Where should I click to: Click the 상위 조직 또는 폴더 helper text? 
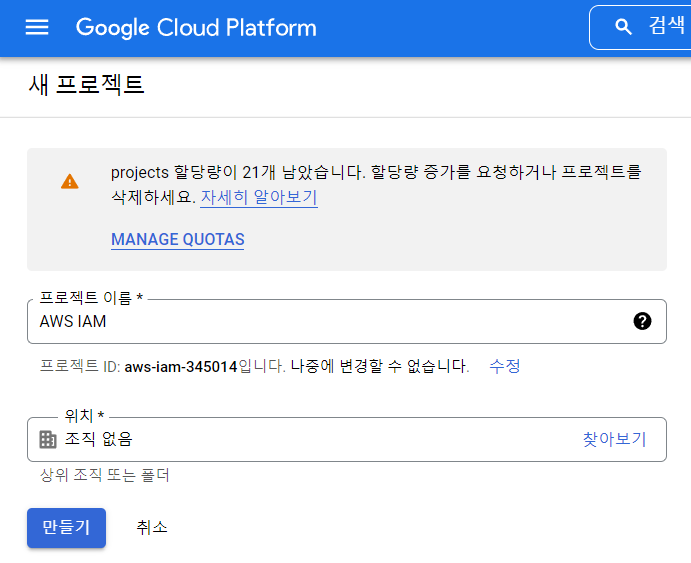pyautogui.click(x=104, y=475)
